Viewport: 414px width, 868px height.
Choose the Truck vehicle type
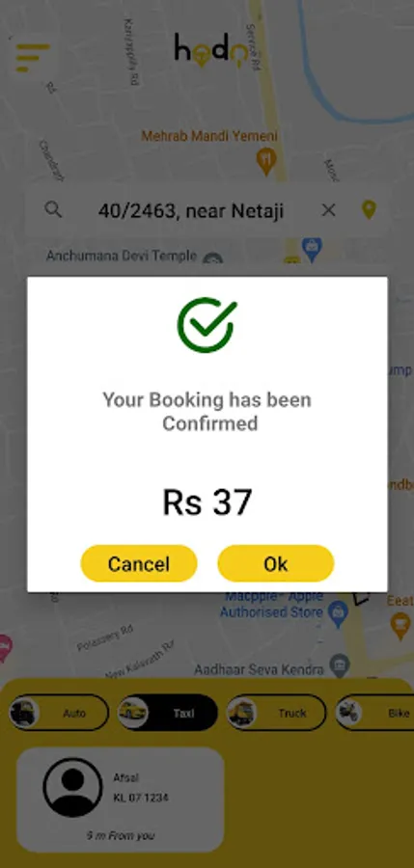click(276, 713)
